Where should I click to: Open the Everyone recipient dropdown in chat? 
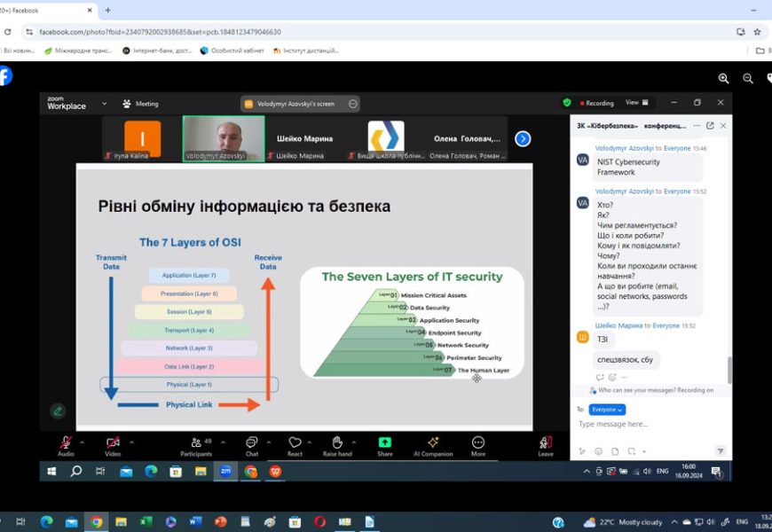tap(608, 410)
